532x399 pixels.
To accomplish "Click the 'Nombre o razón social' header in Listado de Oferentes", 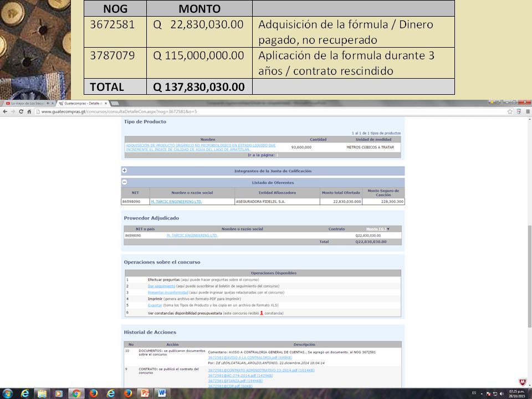I will [192, 193].
